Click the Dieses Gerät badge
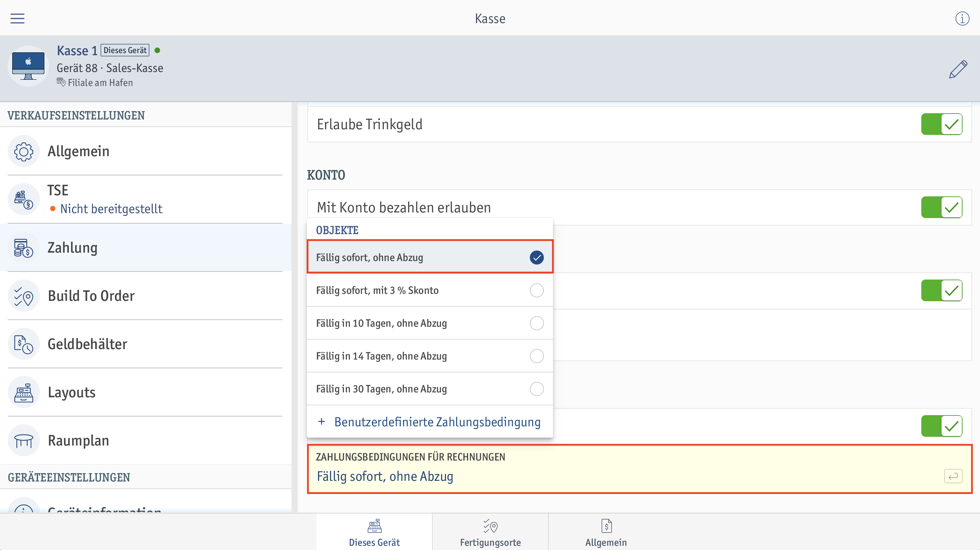980x550 pixels. pos(125,50)
